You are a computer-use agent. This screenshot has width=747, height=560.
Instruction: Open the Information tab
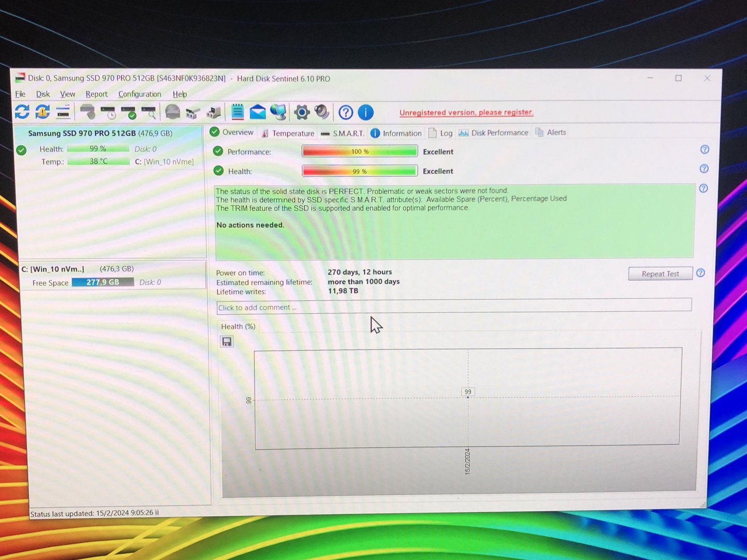click(396, 133)
